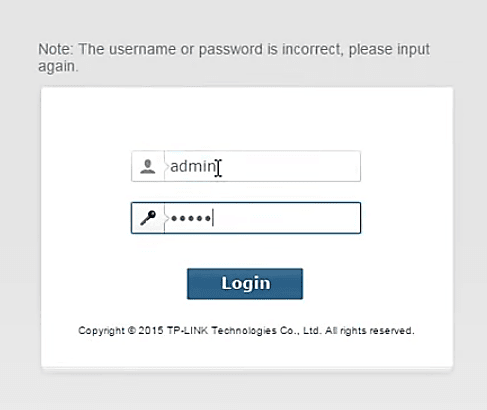
Task: Click blank white area above username field
Action: tap(247, 120)
